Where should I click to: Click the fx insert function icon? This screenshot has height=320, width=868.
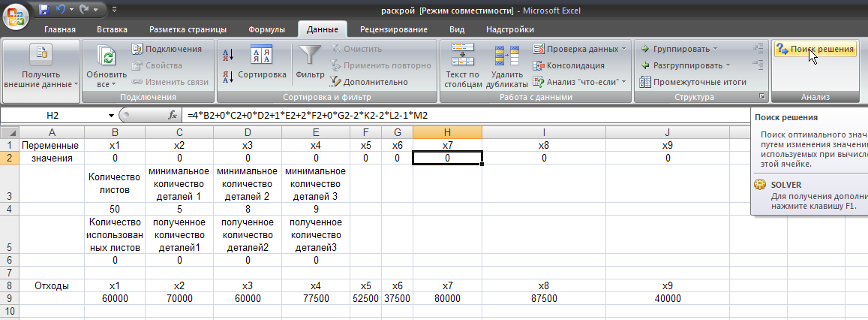click(172, 116)
